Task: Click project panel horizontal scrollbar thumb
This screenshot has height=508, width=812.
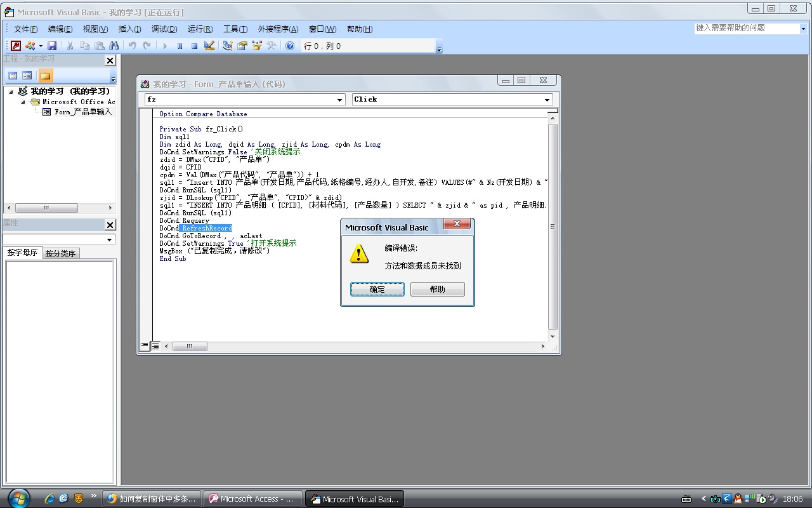Action: [46, 208]
